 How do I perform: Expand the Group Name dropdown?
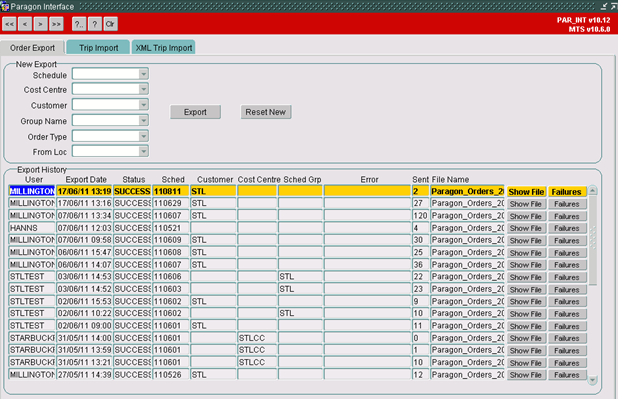click(x=143, y=121)
